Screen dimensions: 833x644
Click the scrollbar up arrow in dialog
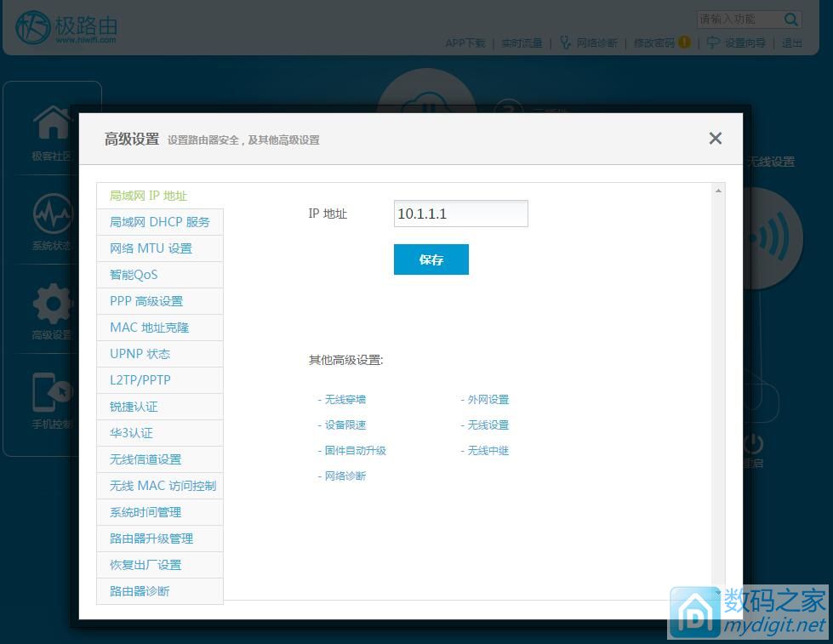point(718,191)
